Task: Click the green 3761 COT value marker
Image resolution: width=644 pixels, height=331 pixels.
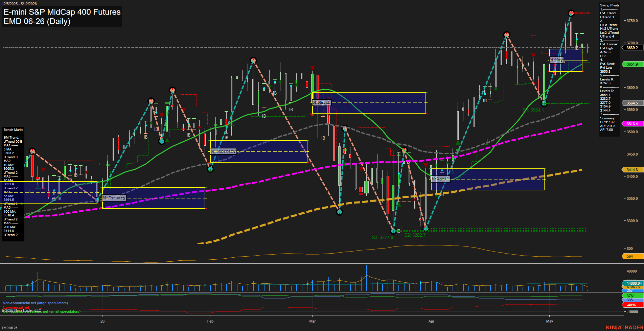Action: pos(632,296)
